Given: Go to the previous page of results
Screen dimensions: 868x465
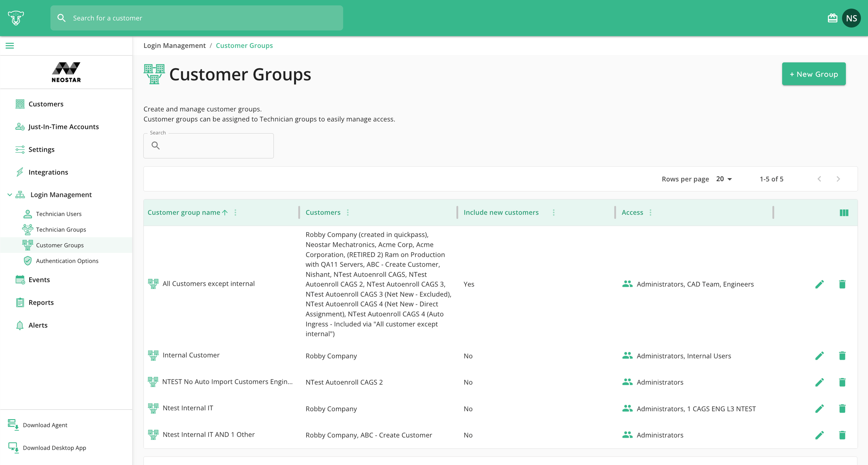Looking at the screenshot, I should pos(819,179).
